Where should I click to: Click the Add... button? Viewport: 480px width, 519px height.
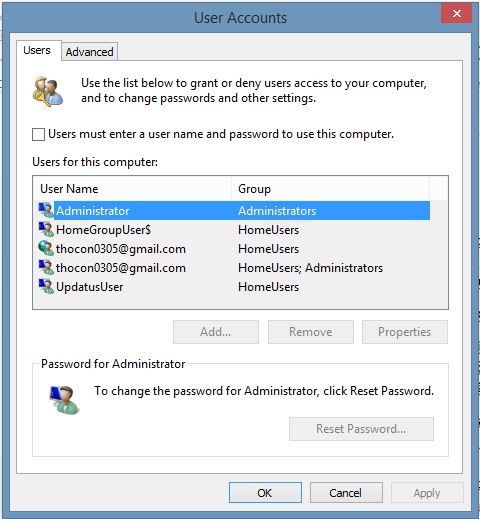pos(216,332)
